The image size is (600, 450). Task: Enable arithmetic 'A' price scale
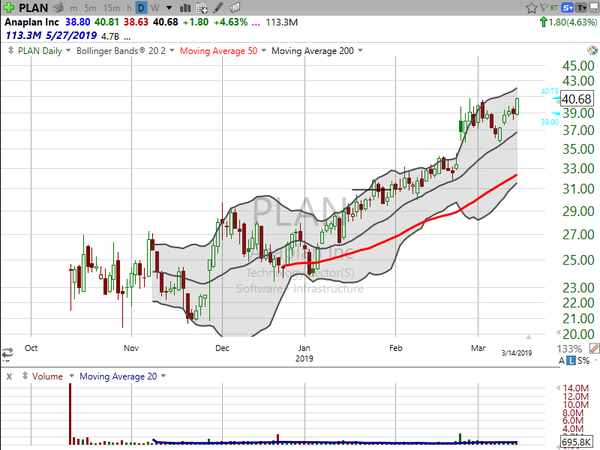(x=561, y=360)
